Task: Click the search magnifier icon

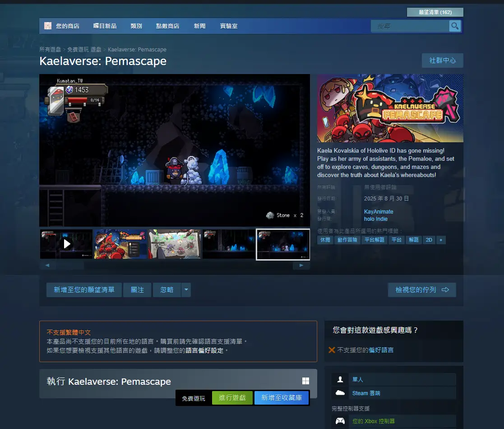Action: click(x=455, y=26)
